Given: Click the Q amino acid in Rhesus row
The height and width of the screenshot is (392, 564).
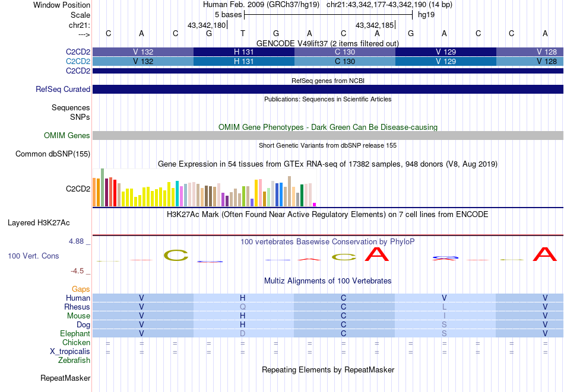Looking at the screenshot, I should click(243, 307).
